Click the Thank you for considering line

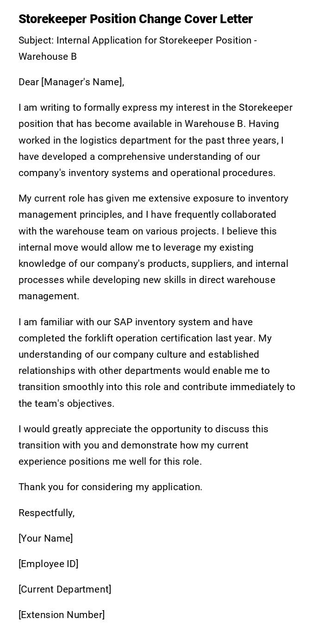point(110,486)
